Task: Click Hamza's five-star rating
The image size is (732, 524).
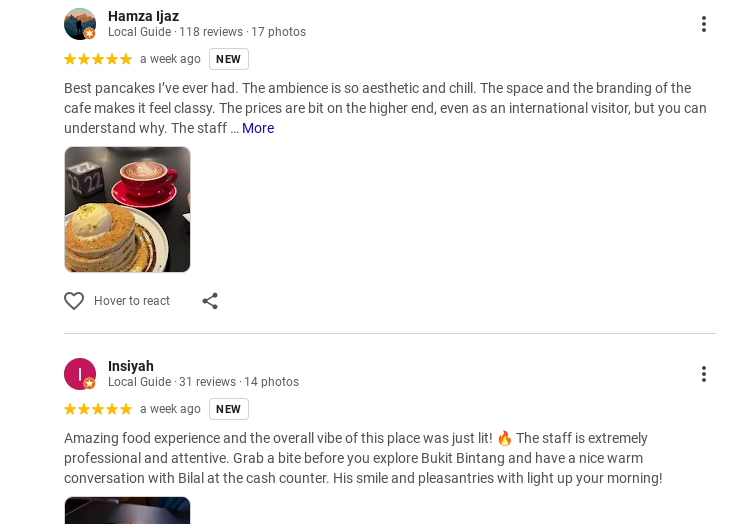Action: click(x=98, y=59)
